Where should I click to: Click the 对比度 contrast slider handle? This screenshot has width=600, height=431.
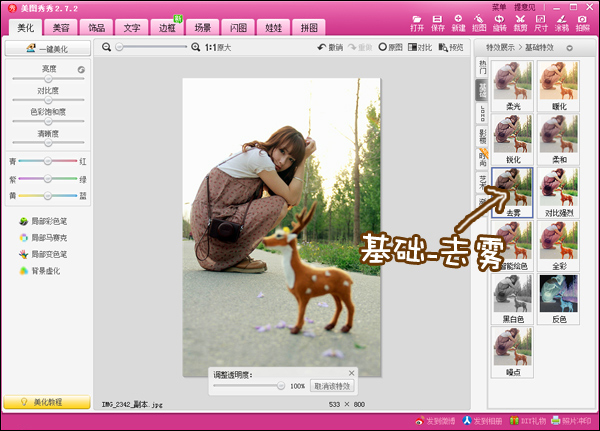(x=48, y=100)
